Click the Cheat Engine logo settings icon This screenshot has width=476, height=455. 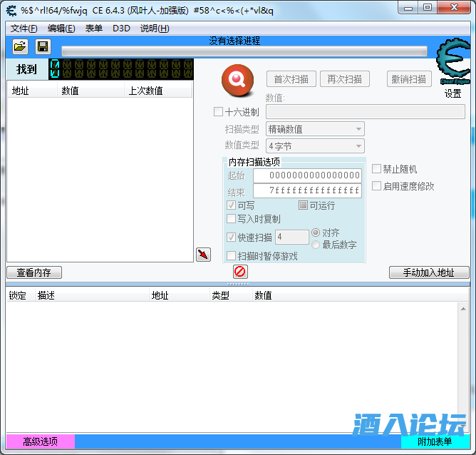[452, 62]
